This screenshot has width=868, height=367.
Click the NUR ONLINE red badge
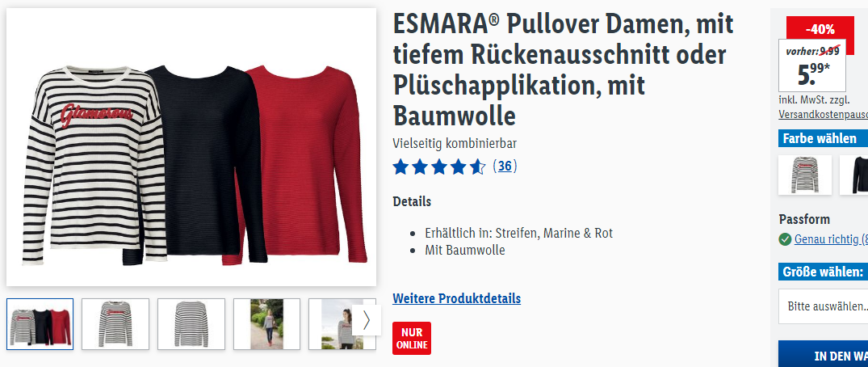coord(411,338)
